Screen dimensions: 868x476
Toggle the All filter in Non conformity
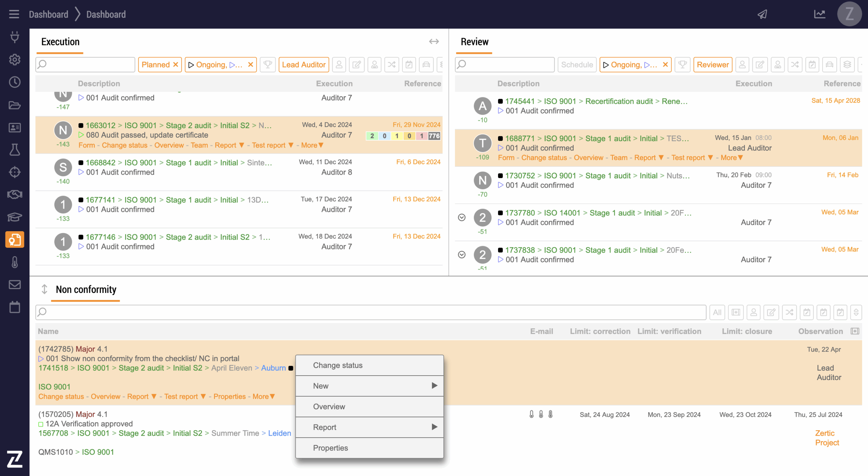click(717, 312)
